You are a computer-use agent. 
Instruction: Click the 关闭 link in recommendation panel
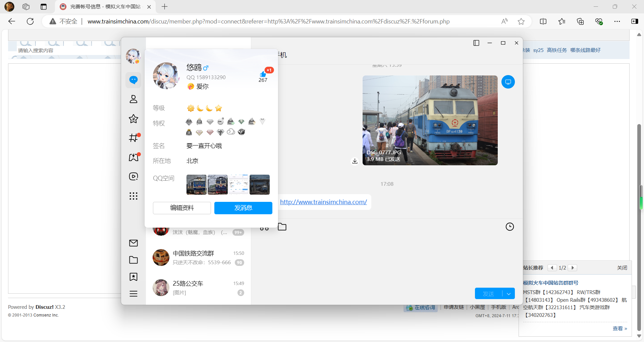622,268
